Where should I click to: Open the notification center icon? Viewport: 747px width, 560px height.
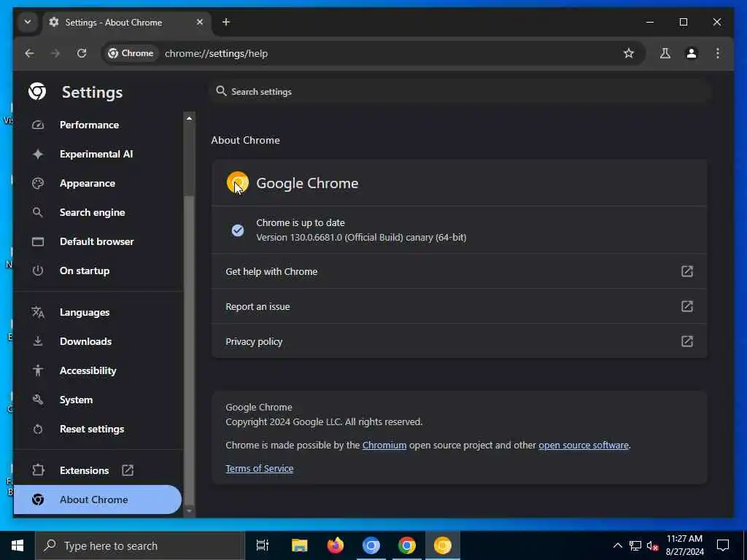[723, 545]
